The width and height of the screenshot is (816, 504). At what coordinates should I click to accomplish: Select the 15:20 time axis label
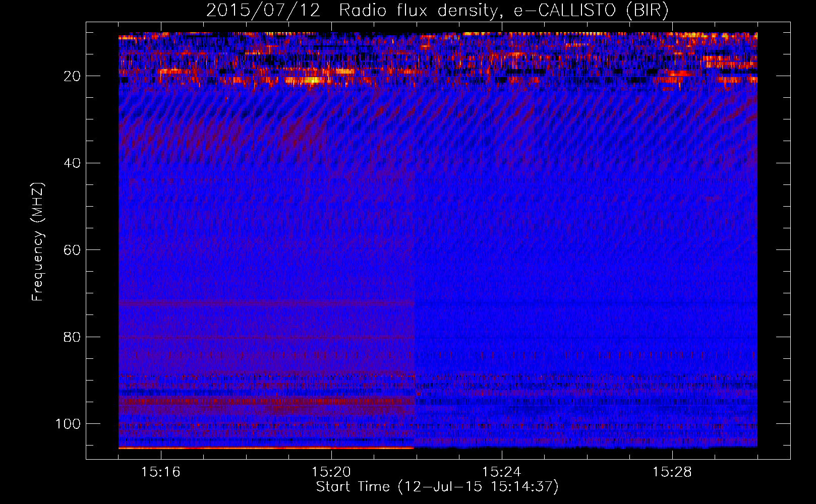click(x=331, y=472)
